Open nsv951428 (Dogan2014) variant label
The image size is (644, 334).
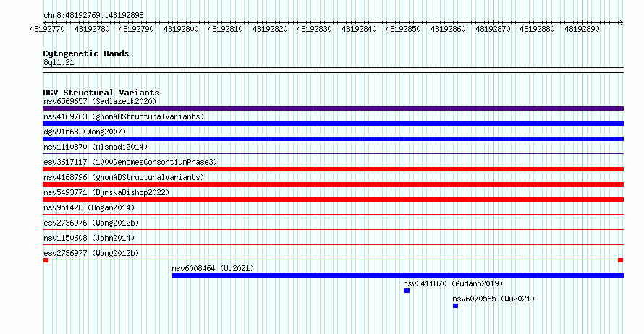click(x=89, y=207)
